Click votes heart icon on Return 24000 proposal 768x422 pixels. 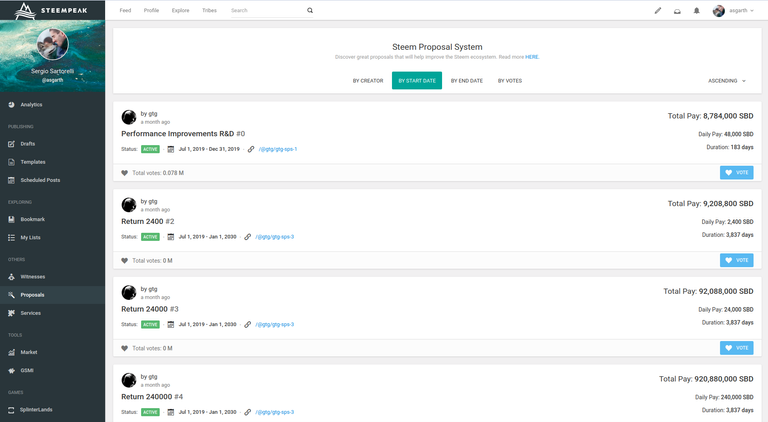coord(124,348)
